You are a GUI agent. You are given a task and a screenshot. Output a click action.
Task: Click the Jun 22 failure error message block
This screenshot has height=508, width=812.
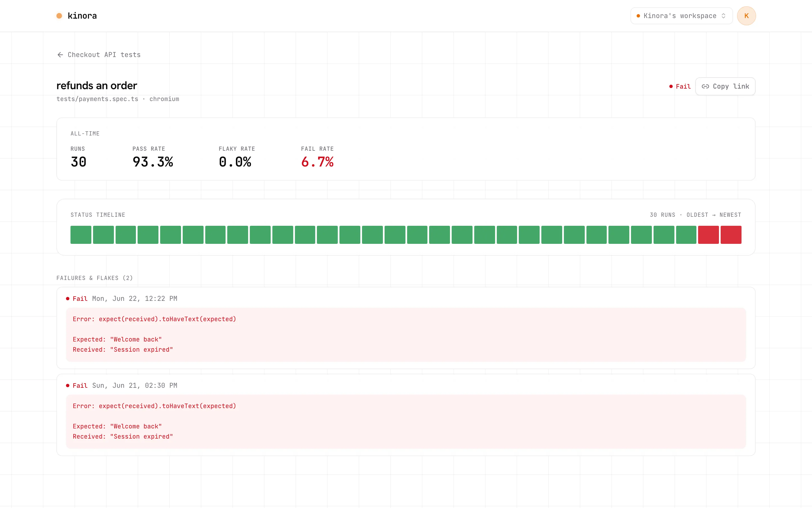pyautogui.click(x=406, y=335)
